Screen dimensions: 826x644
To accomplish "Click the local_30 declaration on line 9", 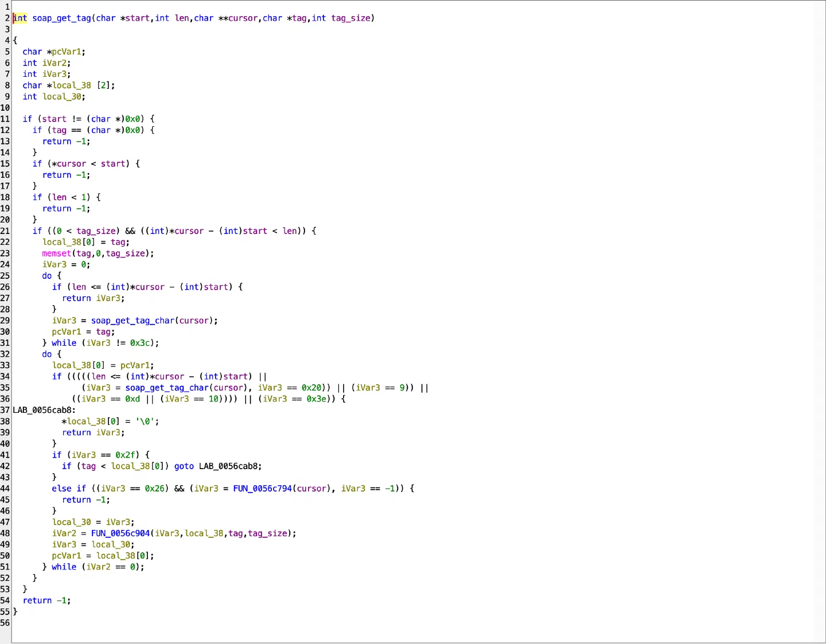I will pos(62,96).
